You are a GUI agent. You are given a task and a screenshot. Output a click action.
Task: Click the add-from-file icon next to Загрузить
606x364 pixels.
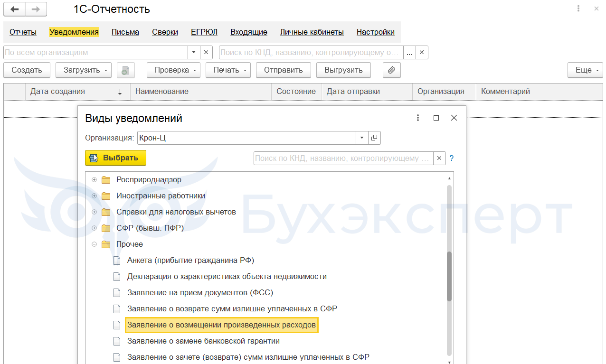click(x=125, y=70)
